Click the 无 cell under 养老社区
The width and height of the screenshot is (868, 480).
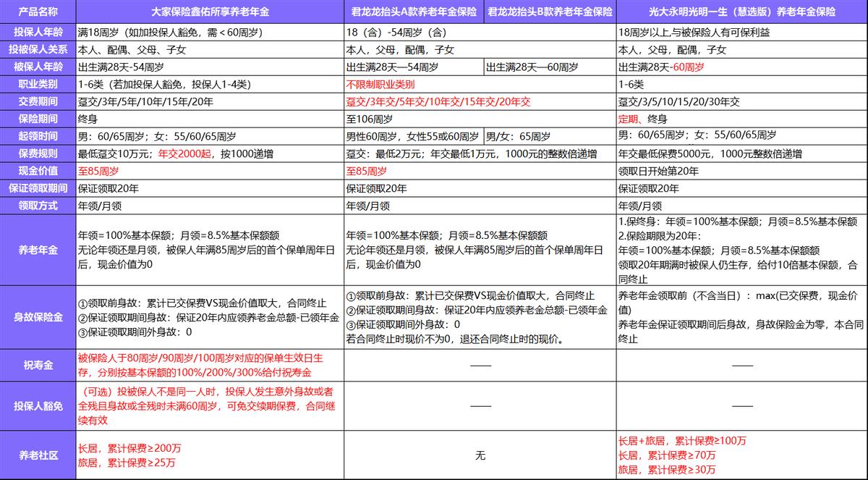(x=480, y=457)
